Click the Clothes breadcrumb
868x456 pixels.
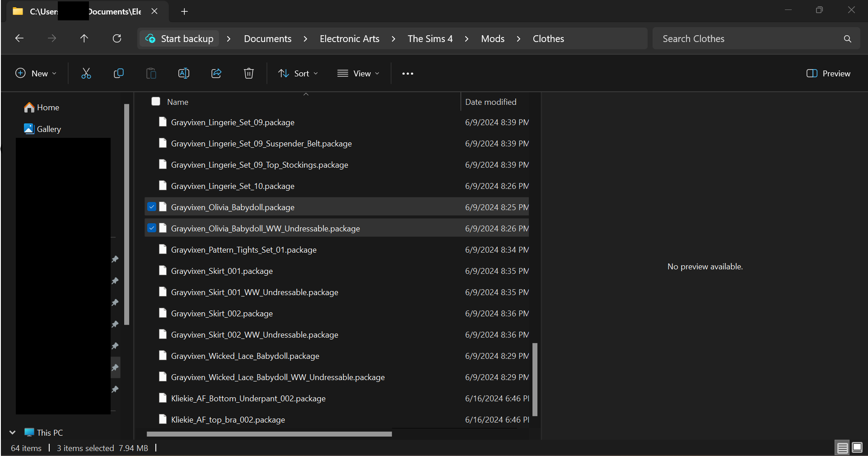pyautogui.click(x=548, y=39)
